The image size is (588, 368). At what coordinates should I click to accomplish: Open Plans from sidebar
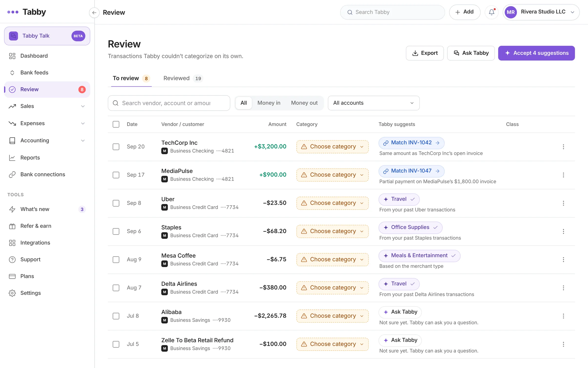[x=47, y=276]
